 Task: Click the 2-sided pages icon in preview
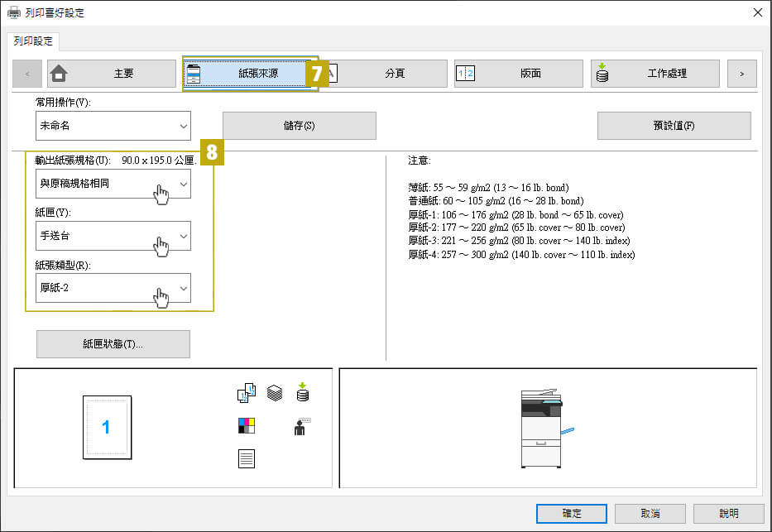[x=247, y=393]
